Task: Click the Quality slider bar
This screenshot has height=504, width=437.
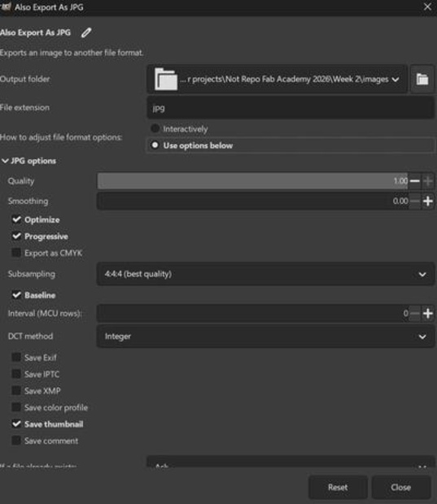Action: coord(252,181)
